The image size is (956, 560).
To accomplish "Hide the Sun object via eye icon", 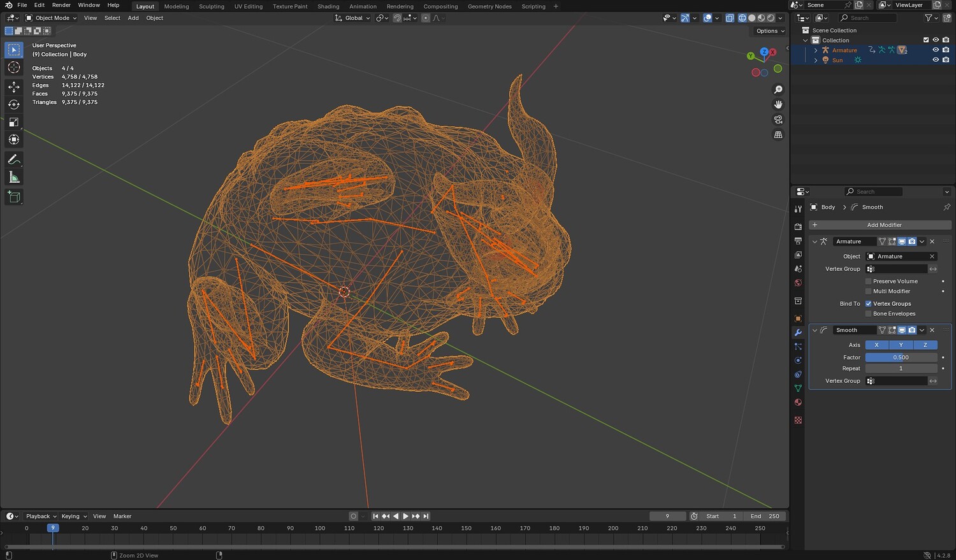I will point(936,60).
